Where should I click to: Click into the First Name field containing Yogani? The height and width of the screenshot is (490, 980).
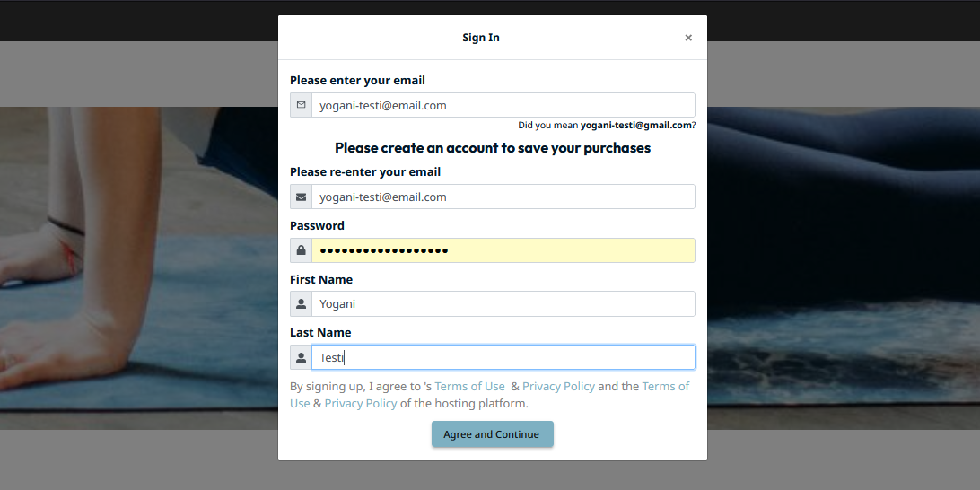click(503, 304)
